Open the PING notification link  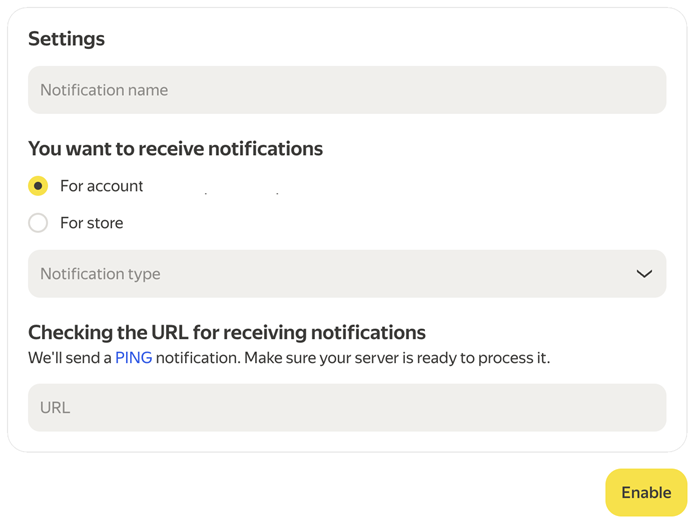point(133,358)
